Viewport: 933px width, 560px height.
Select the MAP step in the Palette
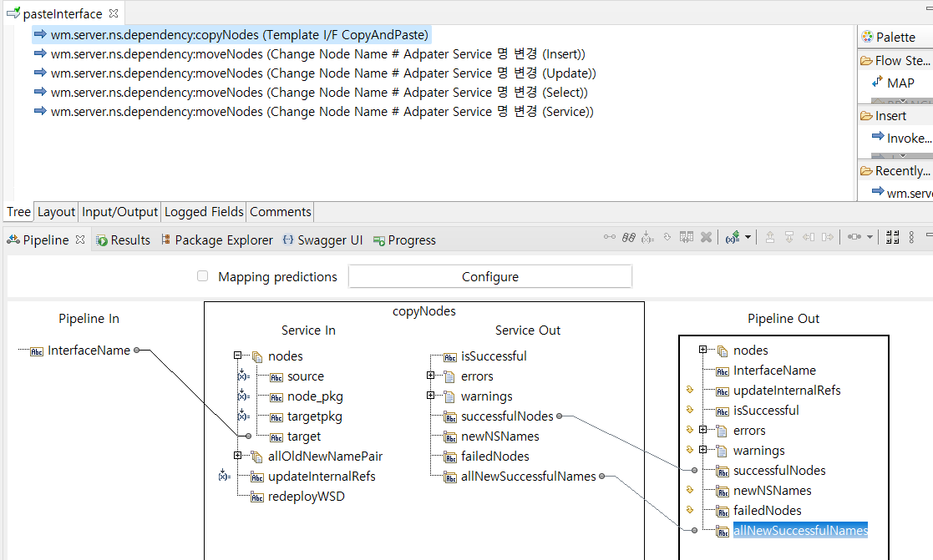(900, 83)
